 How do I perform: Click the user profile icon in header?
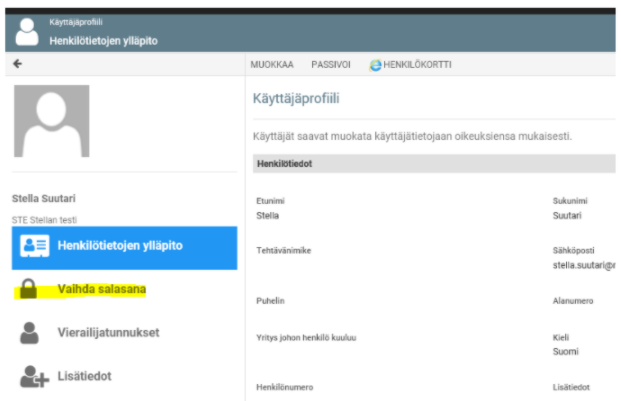click(28, 32)
